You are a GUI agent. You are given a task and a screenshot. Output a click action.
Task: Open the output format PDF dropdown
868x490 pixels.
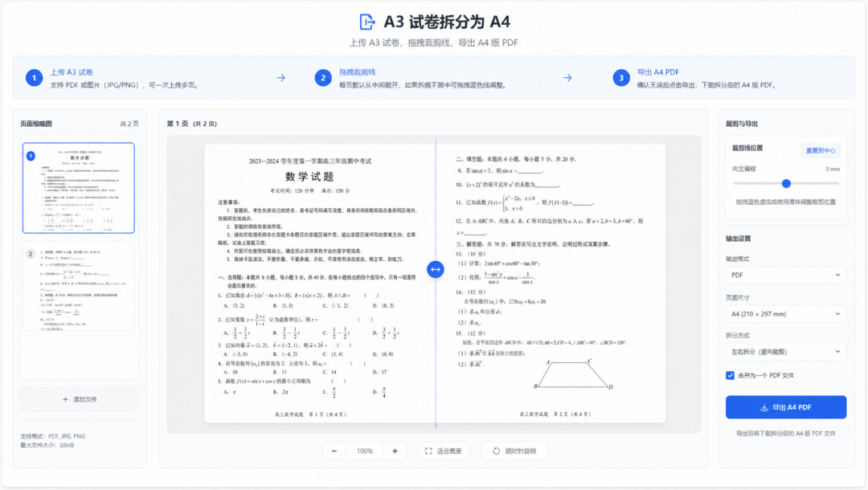point(785,275)
